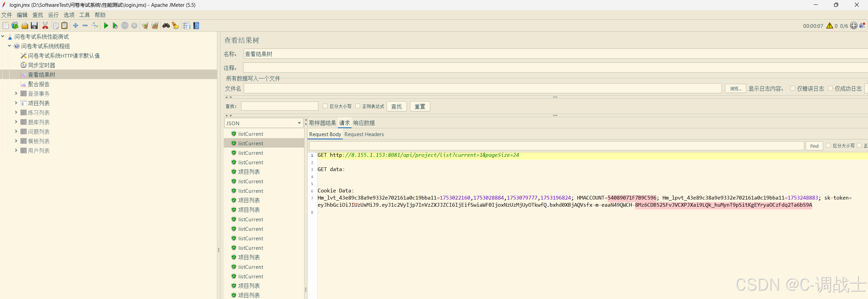
Task: Save the test plan with floppy icon
Action: coord(34,26)
